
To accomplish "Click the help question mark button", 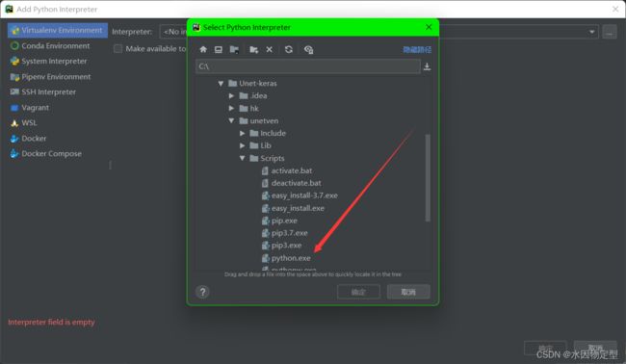I will [x=202, y=292].
